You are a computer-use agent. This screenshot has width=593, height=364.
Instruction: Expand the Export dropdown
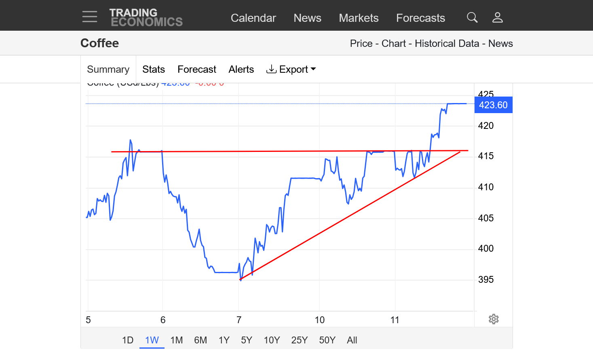[x=291, y=69]
